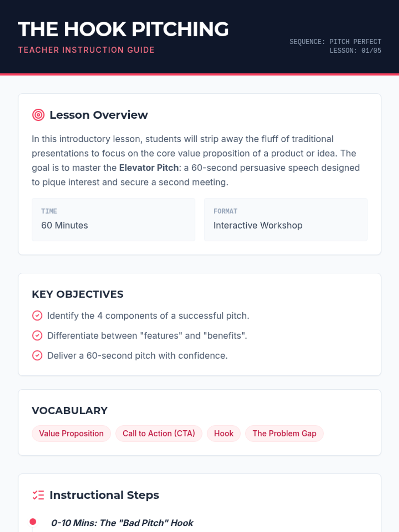
Task: Click the VOCABULARY section heading
Action: 69,411
